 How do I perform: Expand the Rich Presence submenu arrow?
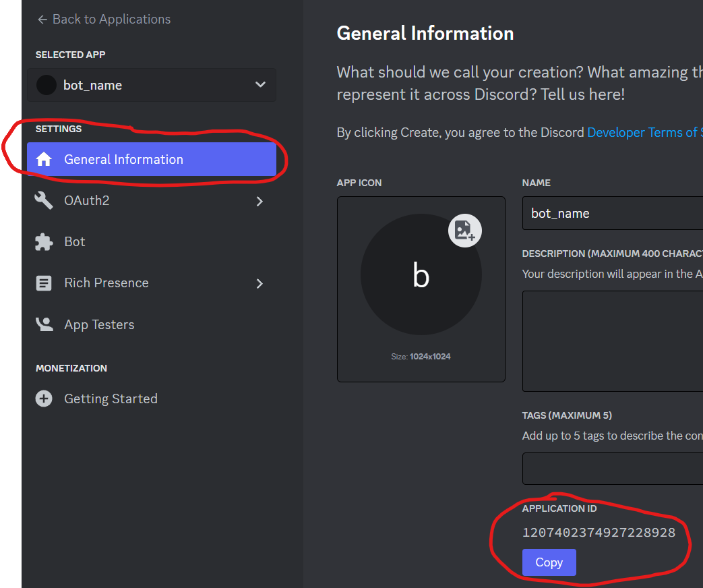tap(259, 283)
